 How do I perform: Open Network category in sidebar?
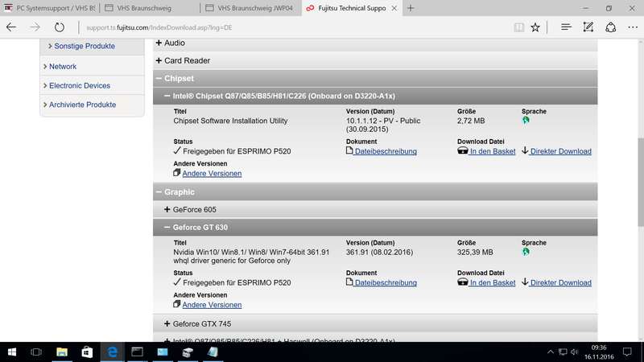click(x=63, y=67)
